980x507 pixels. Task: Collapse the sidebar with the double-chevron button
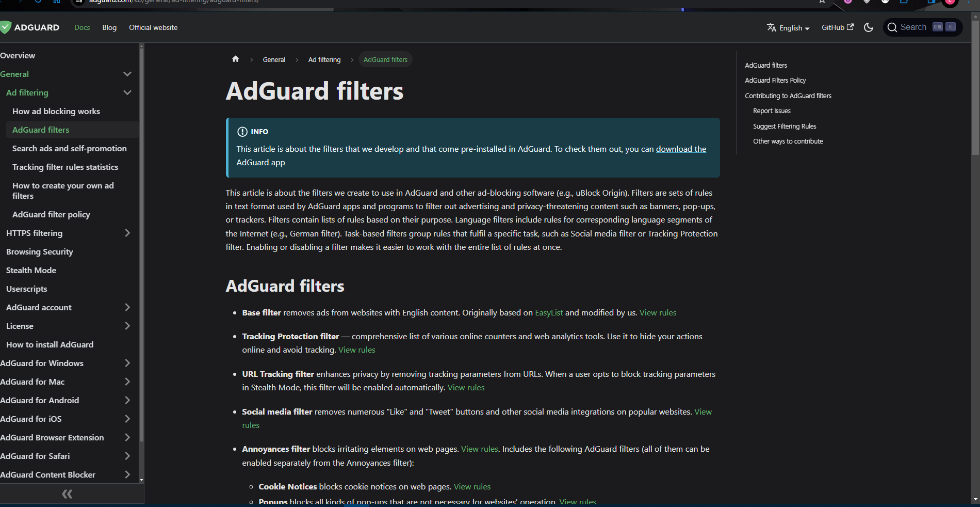point(67,494)
